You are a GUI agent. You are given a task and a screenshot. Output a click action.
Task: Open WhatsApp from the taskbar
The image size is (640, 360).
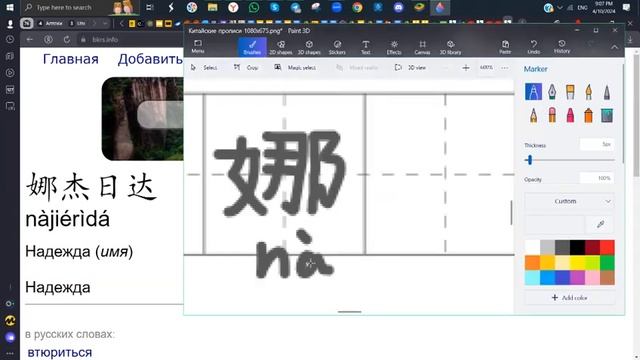253,7
